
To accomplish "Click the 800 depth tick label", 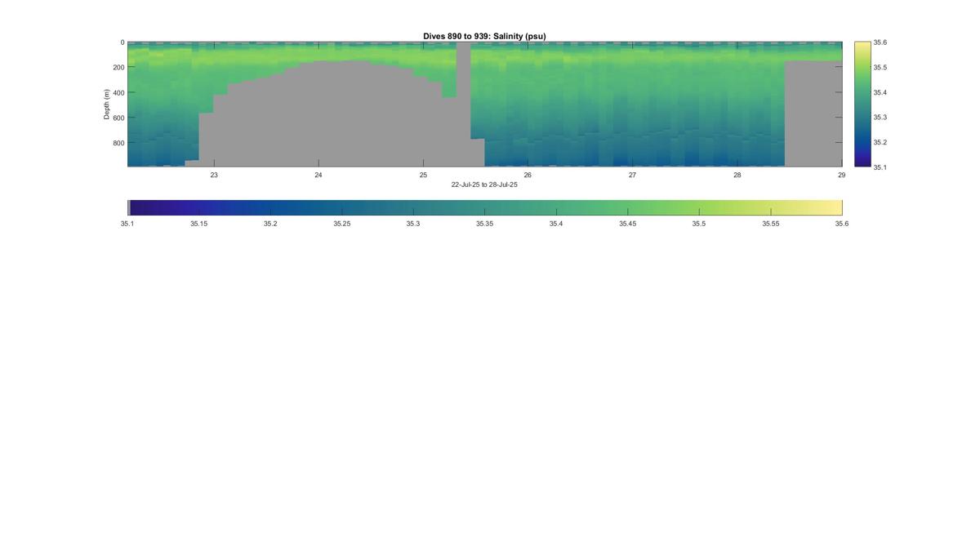I will tap(118, 142).
